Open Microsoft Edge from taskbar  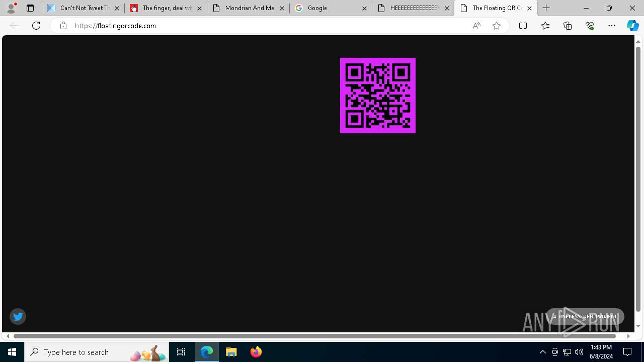tap(207, 352)
